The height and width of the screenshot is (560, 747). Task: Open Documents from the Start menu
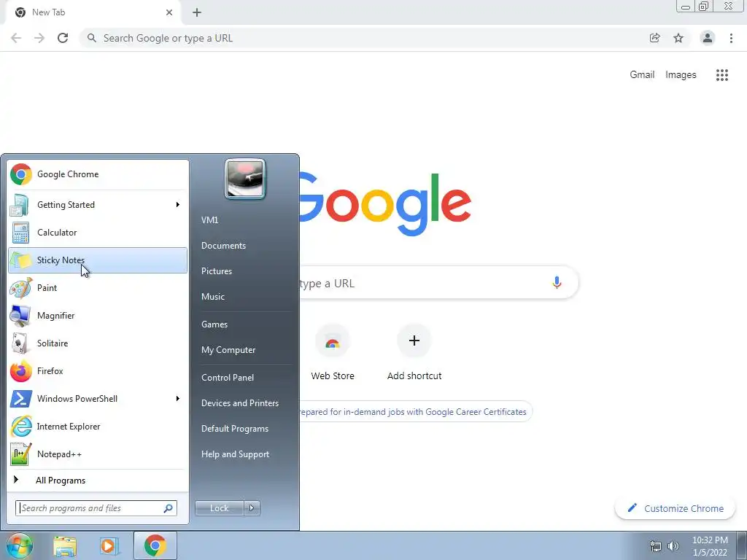223,246
